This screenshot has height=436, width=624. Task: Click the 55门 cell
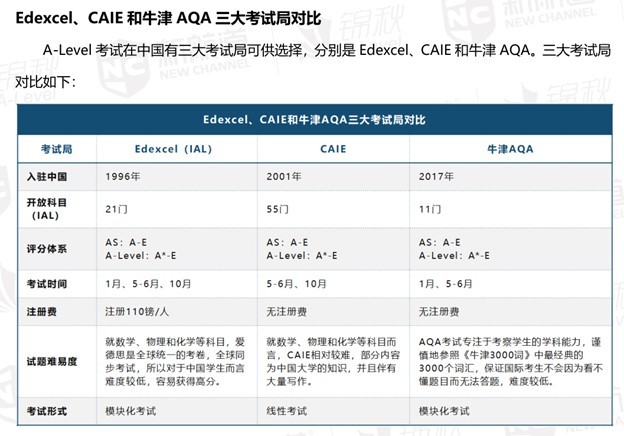[277, 208]
